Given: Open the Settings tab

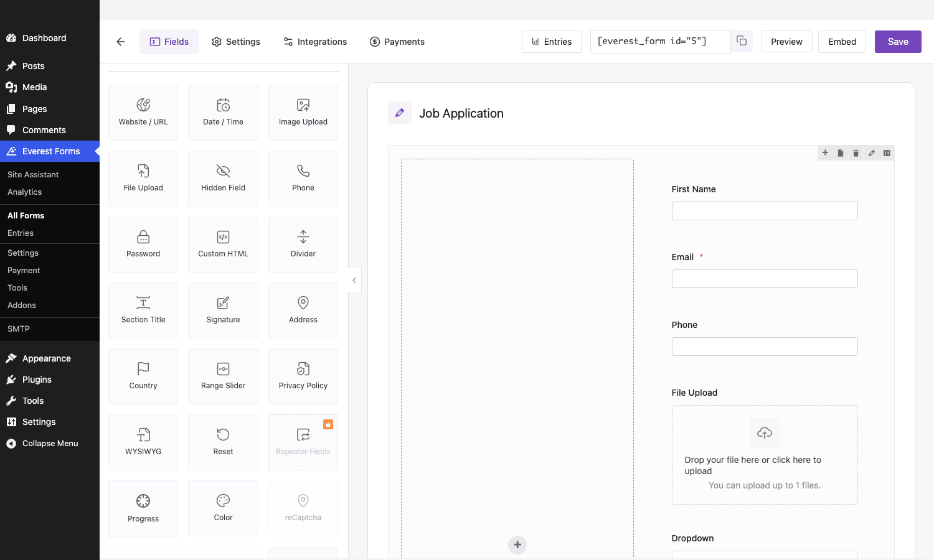Looking at the screenshot, I should coord(236,42).
